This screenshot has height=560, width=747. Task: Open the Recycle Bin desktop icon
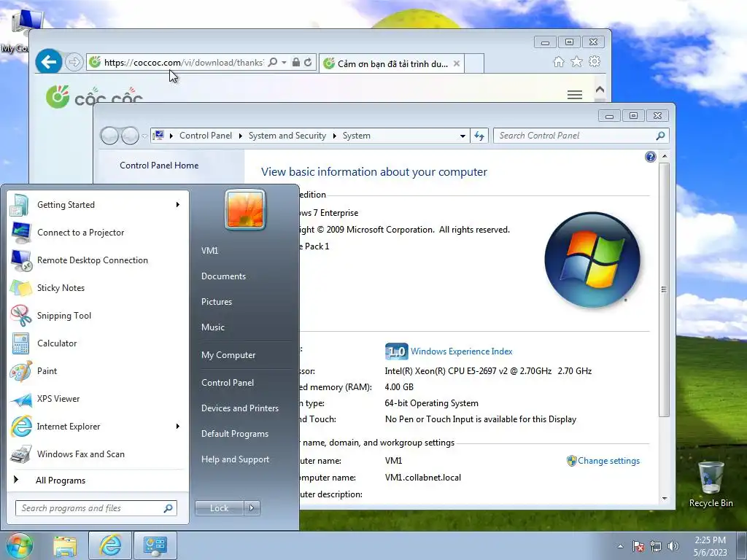coord(711,484)
